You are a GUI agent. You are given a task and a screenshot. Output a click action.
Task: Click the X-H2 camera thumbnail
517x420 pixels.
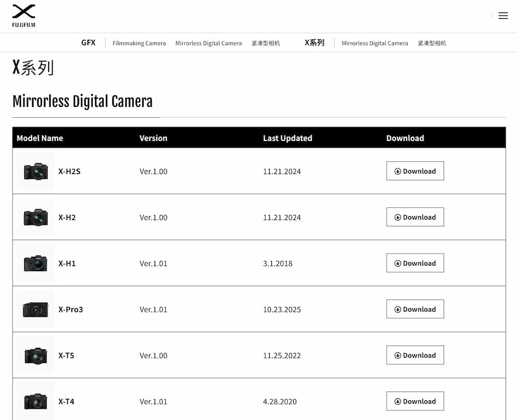click(35, 217)
